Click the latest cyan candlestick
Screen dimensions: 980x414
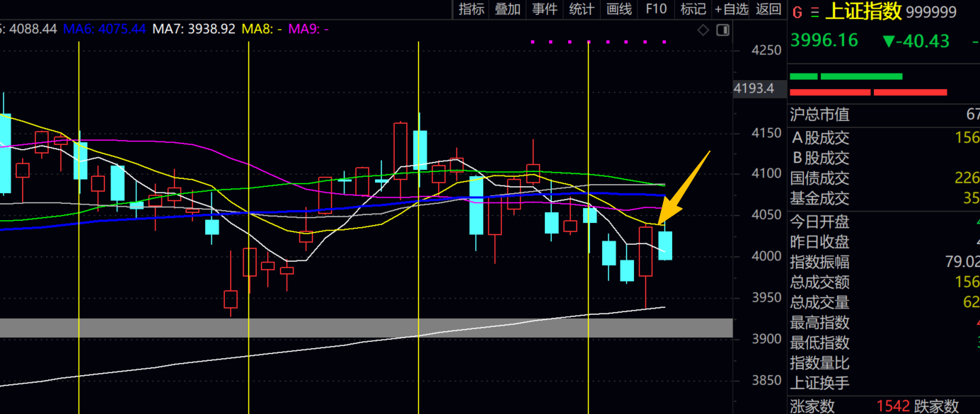(x=665, y=246)
